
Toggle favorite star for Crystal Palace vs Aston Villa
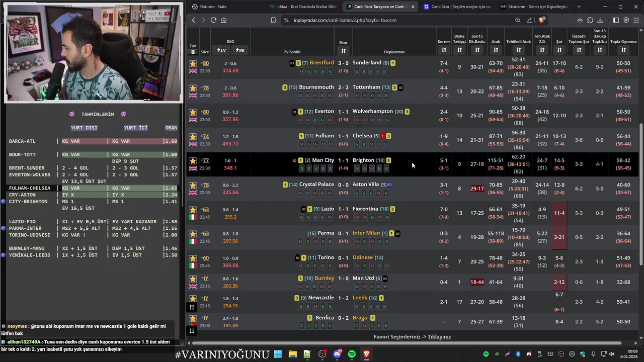193,185
